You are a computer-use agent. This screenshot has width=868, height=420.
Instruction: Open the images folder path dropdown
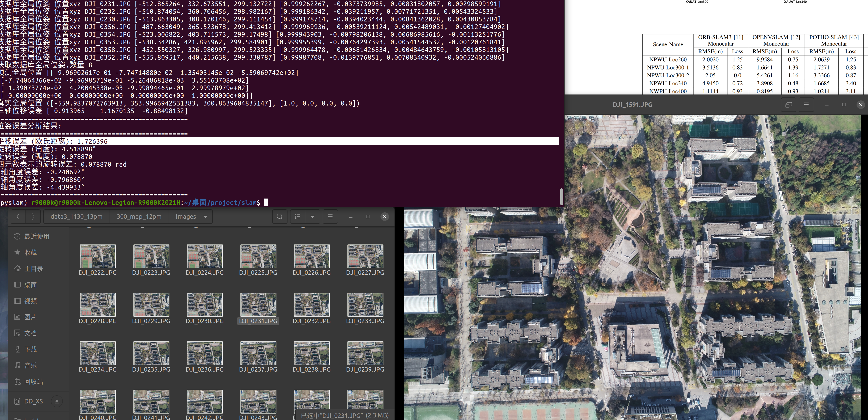tap(206, 216)
